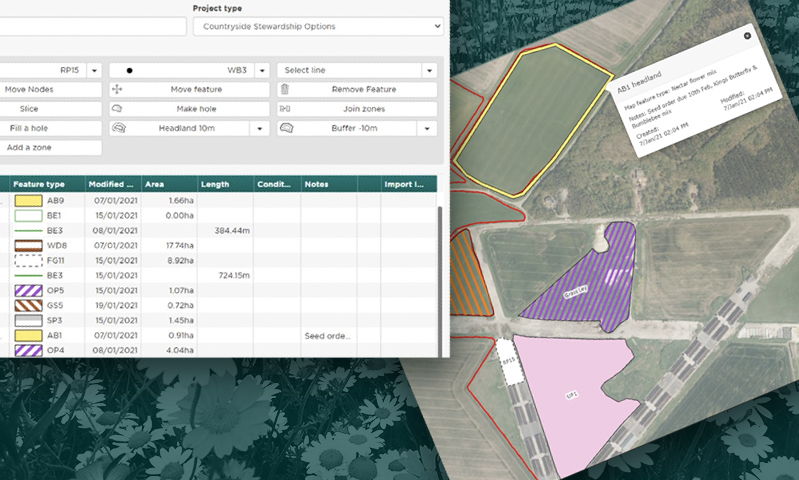The height and width of the screenshot is (480, 799).
Task: Click the Move Nodes button
Action: coord(50,90)
